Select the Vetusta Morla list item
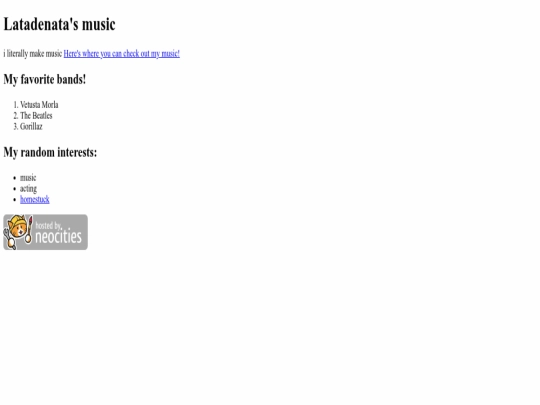This screenshot has height=405, width=540. pos(39,105)
